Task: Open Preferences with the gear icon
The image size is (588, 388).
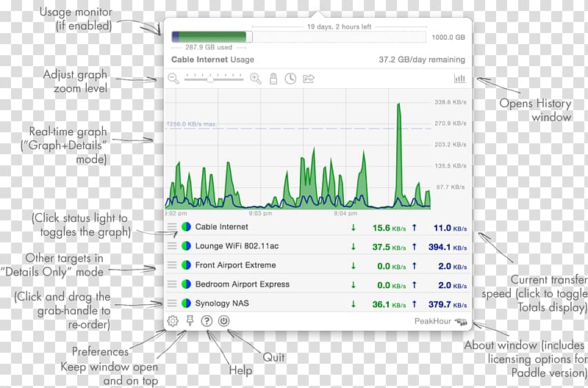Action: click(173, 321)
